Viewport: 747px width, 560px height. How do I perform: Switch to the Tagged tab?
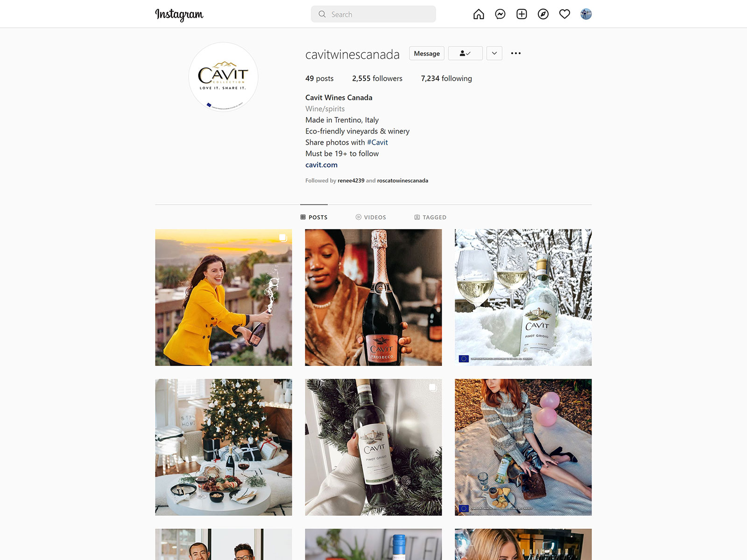point(430,217)
